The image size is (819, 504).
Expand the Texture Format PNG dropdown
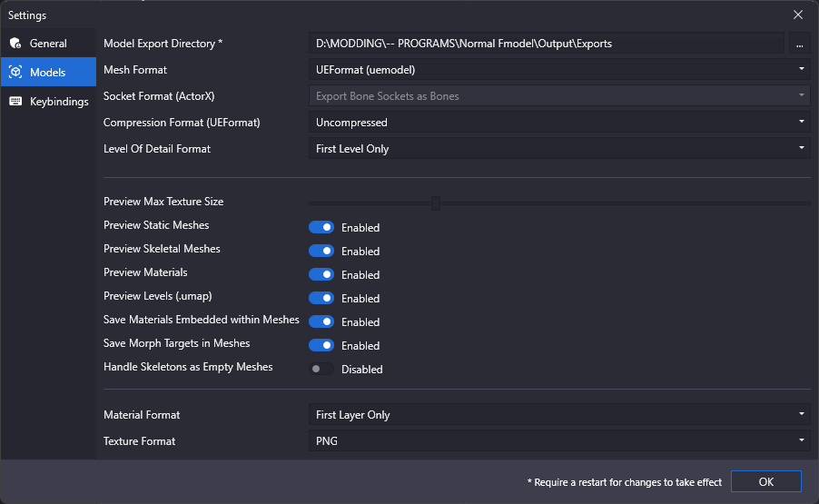pyautogui.click(x=559, y=440)
